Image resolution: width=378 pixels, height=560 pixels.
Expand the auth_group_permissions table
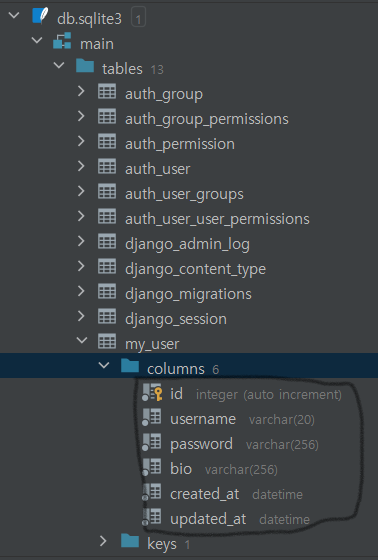pyautogui.click(x=81, y=116)
